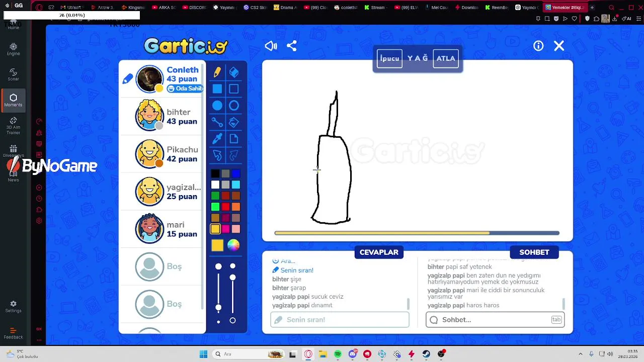Click the redo arrow tool
Image resolution: width=644 pixels, height=362 pixels.
(234, 155)
